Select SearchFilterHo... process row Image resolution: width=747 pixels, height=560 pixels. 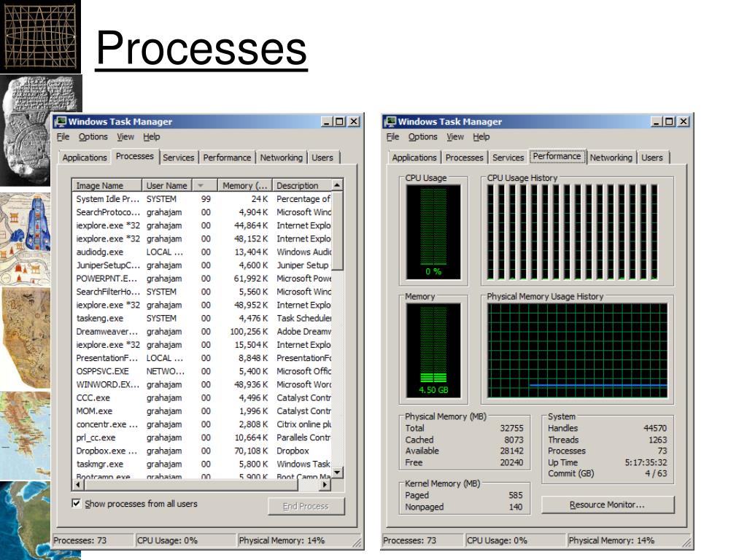click(x=202, y=292)
